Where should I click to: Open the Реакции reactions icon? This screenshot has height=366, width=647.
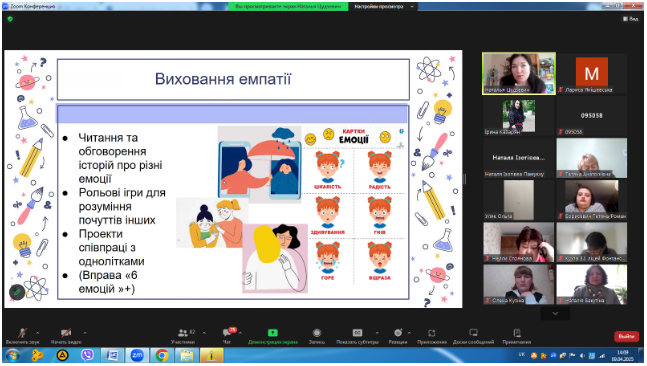point(398,335)
